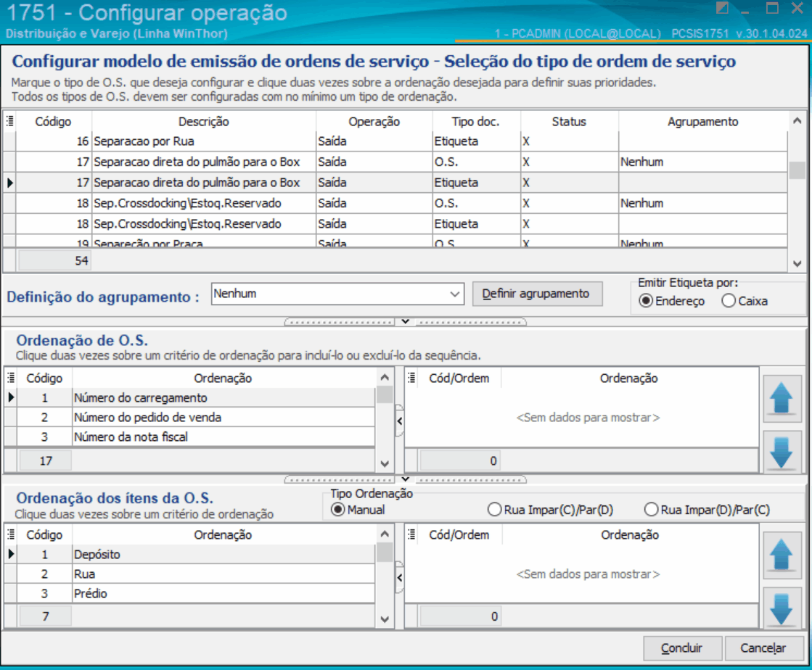Select row Número do pedido de venda
The width and height of the screenshot is (812, 670).
(195, 417)
